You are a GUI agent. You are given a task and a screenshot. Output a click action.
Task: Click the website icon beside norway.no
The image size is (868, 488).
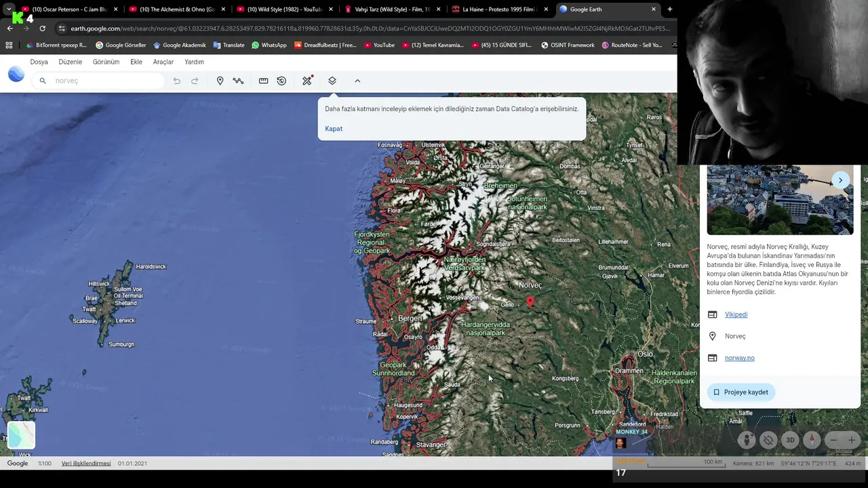point(712,358)
